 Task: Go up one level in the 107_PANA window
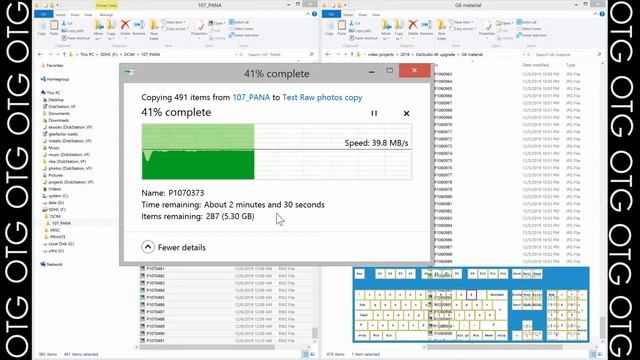click(x=64, y=54)
